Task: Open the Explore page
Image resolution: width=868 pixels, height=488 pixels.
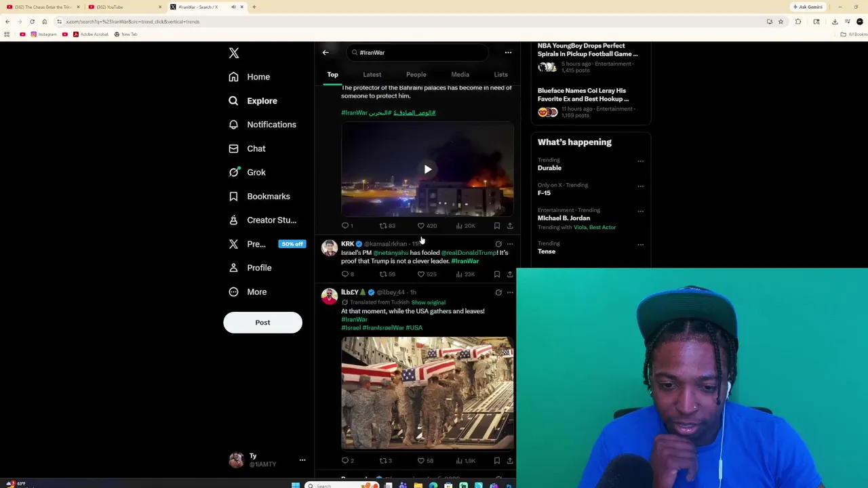Action: pos(253,101)
